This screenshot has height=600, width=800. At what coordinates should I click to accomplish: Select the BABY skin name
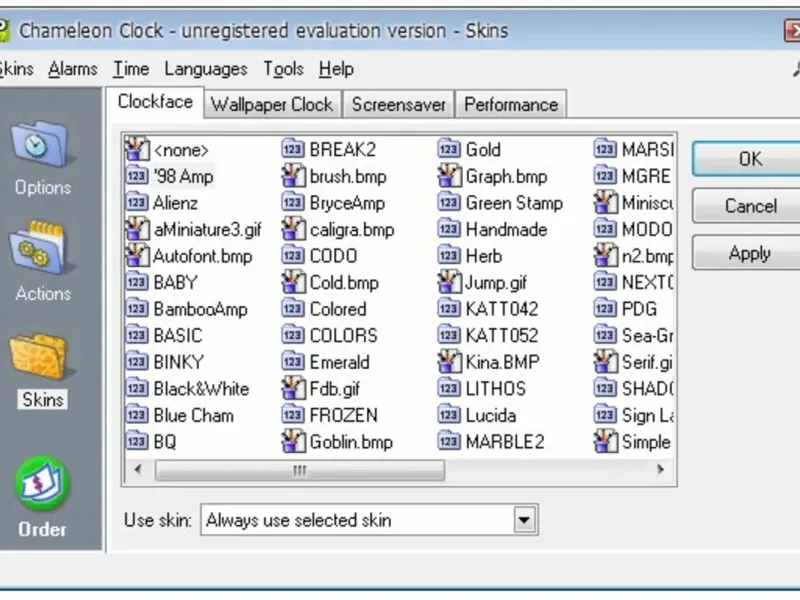click(176, 282)
